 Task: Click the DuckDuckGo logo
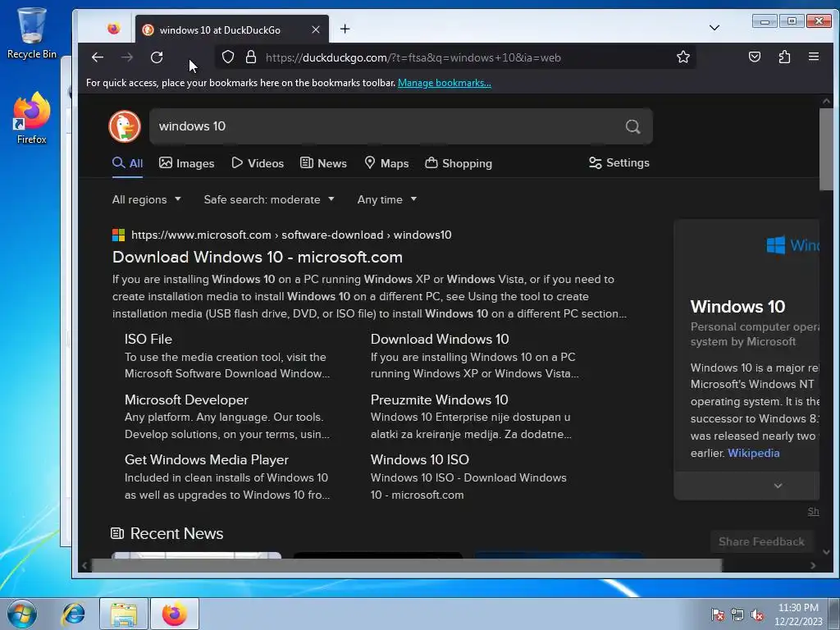[x=125, y=126]
